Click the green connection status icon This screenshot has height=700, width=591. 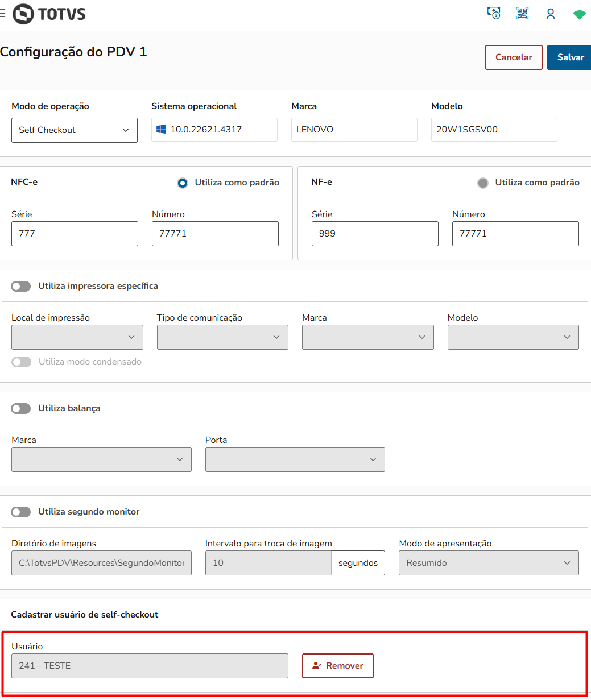pos(579,15)
